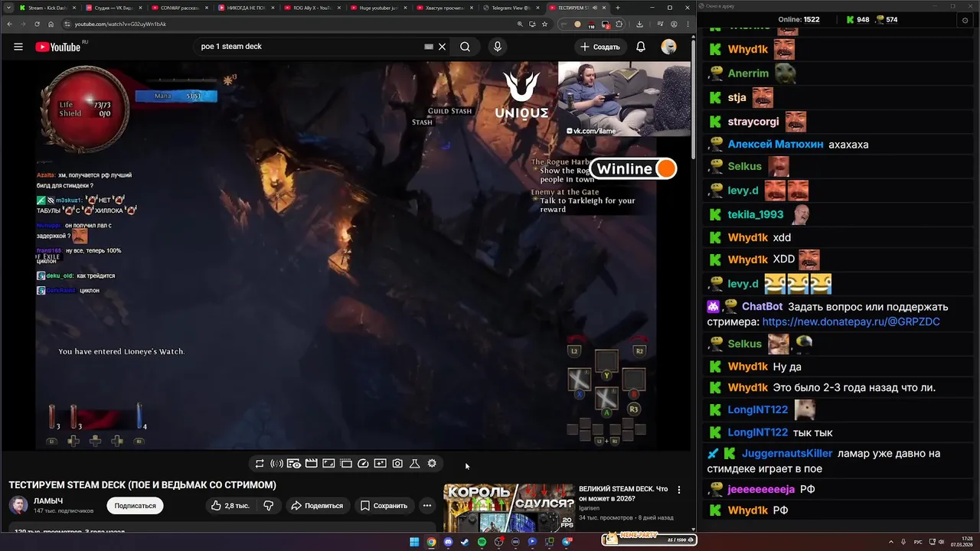This screenshot has height=551, width=980.
Task: Click the resize video player icon
Action: click(328, 464)
